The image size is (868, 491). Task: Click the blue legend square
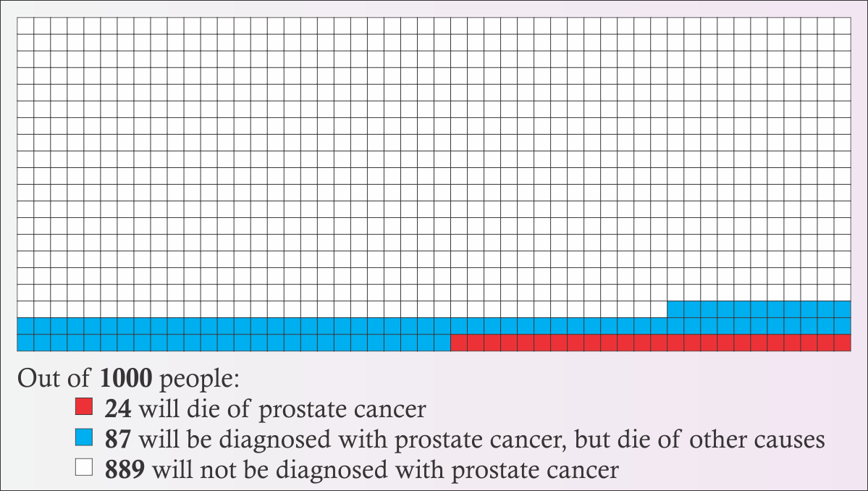83,437
